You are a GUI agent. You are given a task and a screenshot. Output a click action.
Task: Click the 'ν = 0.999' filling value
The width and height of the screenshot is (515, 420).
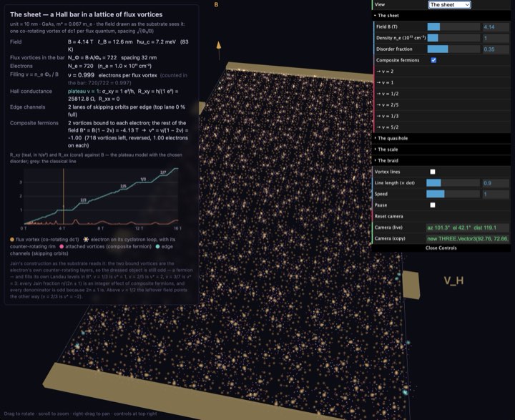(x=81, y=75)
